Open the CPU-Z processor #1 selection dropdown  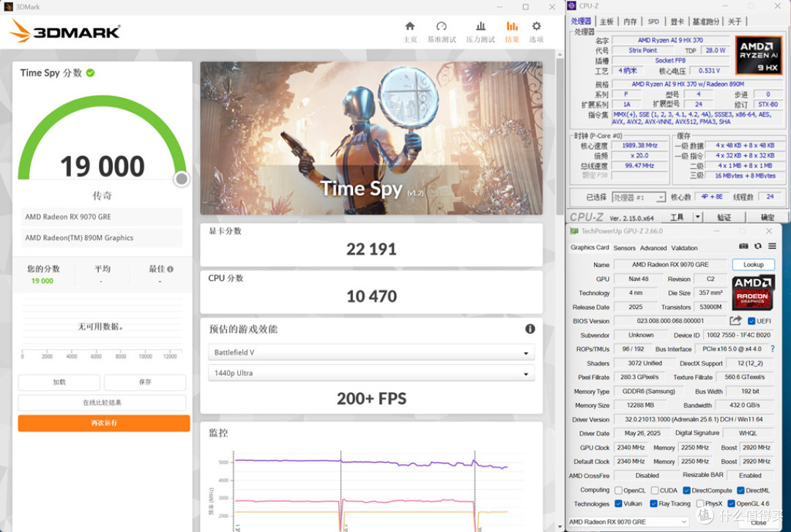639,197
